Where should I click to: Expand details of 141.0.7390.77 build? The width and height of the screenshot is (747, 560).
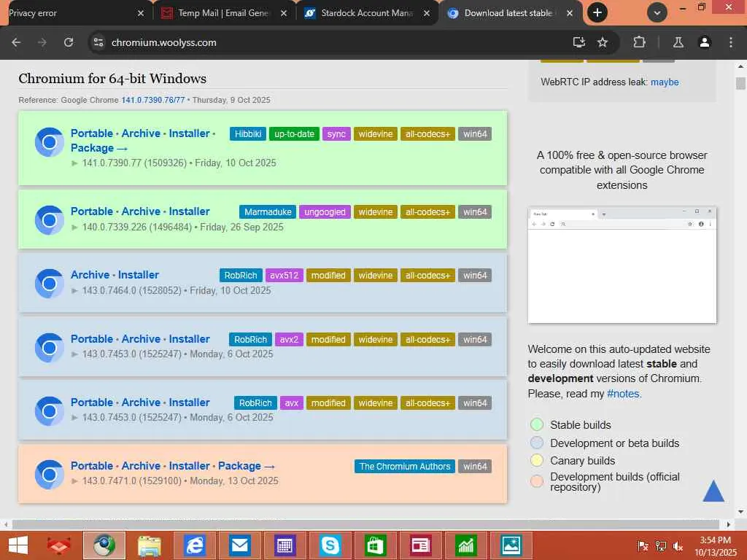click(74, 163)
